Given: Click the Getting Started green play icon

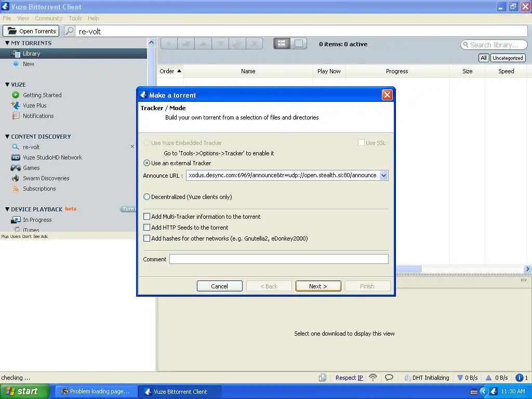Looking at the screenshot, I should coord(15,95).
